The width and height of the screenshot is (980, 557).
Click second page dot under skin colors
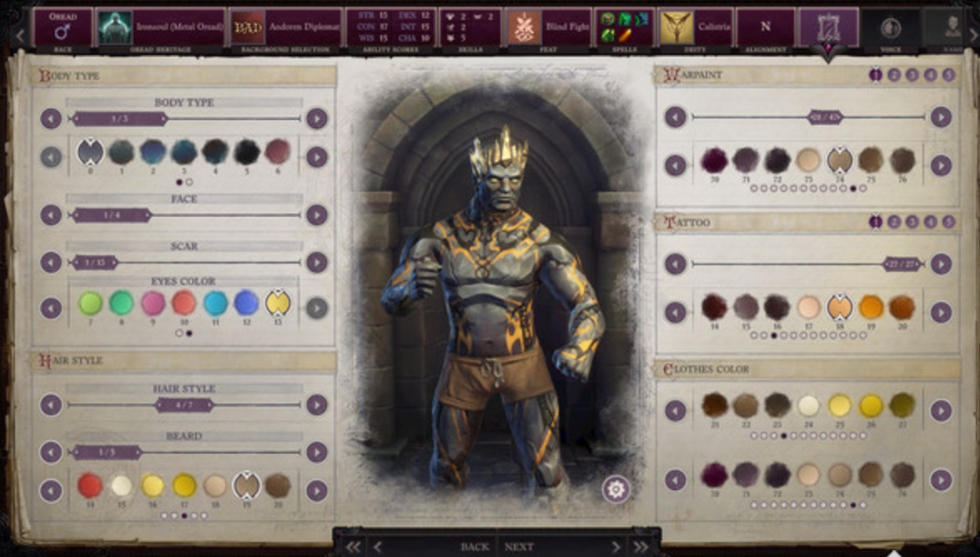pos(189,182)
